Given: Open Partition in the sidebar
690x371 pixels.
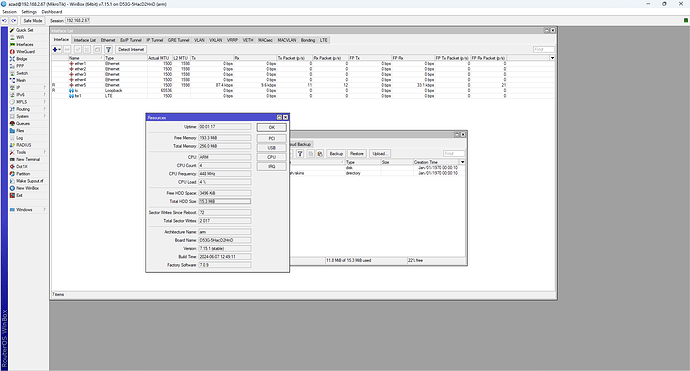Looking at the screenshot, I should (23, 173).
